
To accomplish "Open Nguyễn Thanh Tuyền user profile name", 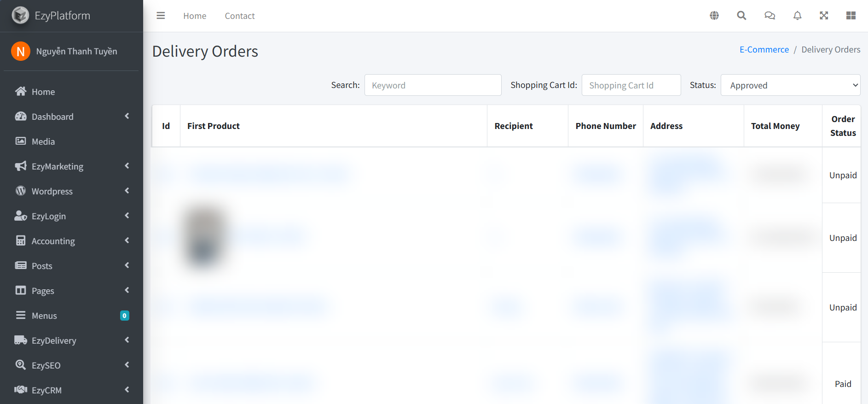I will (77, 51).
